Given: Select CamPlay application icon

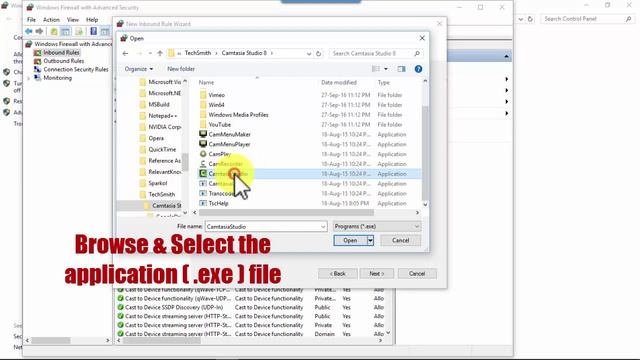Looking at the screenshot, I should point(203,154).
